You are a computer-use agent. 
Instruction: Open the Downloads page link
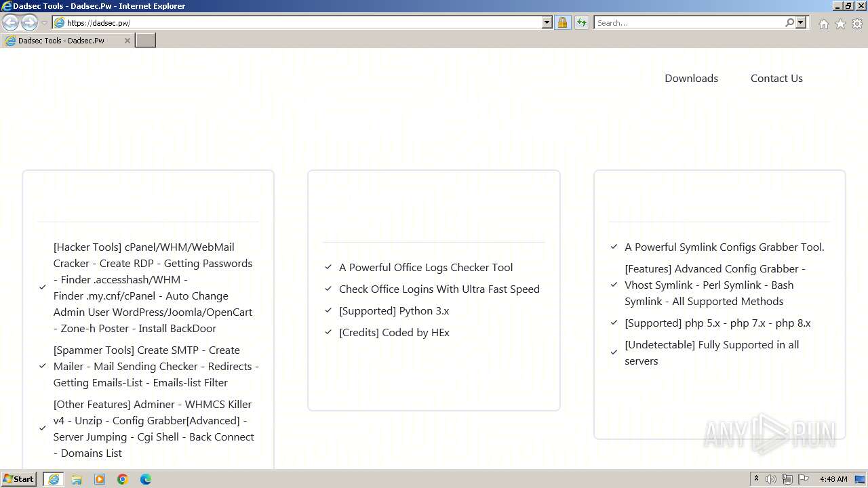coord(691,79)
